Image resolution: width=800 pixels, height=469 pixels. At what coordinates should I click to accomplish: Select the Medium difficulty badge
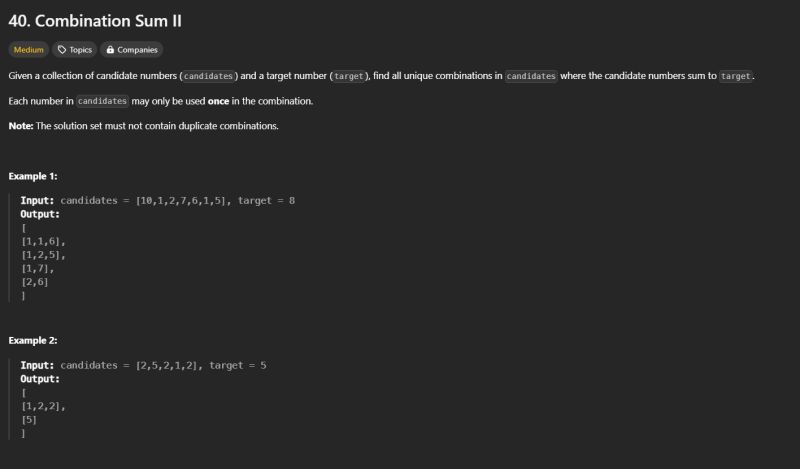(x=29, y=50)
